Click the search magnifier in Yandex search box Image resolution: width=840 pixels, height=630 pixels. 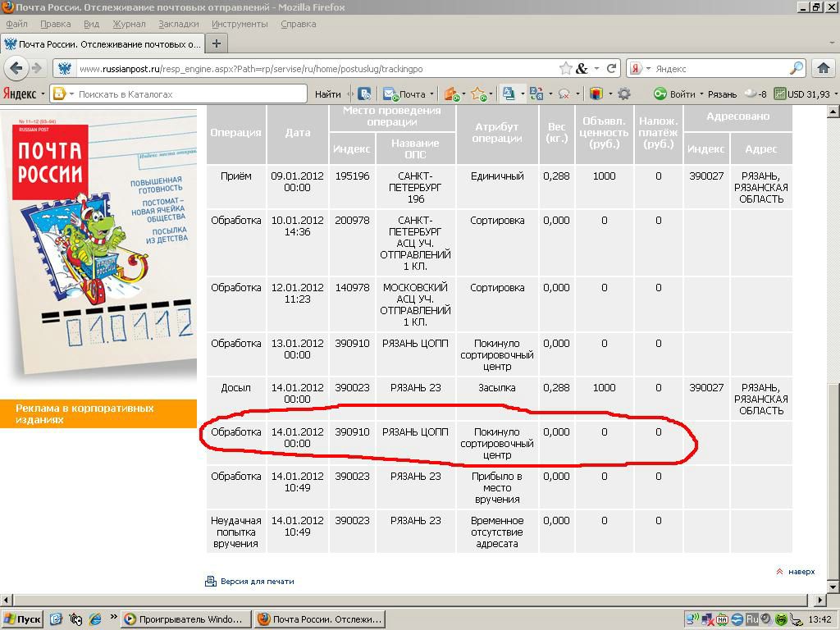pos(796,69)
